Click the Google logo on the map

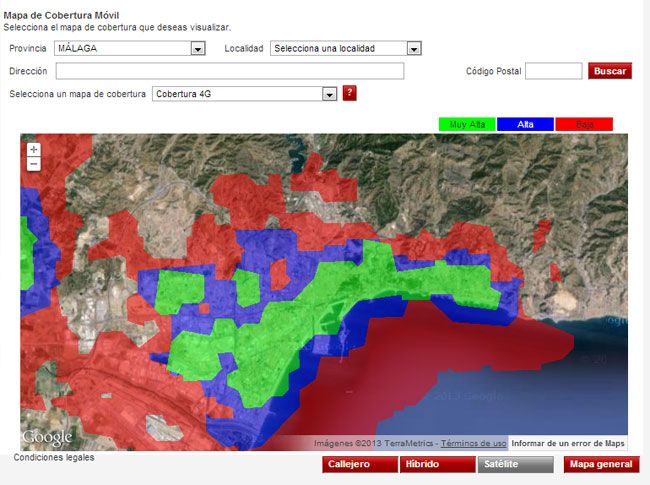tap(47, 437)
